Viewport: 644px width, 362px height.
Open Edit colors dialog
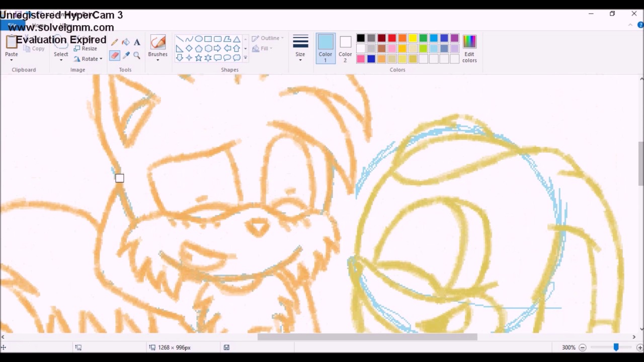tap(469, 48)
